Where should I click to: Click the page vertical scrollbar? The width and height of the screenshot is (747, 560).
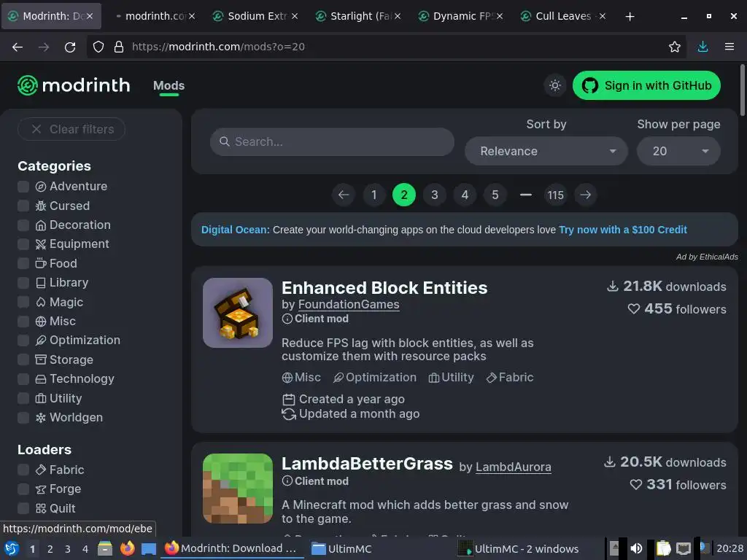tap(742, 90)
